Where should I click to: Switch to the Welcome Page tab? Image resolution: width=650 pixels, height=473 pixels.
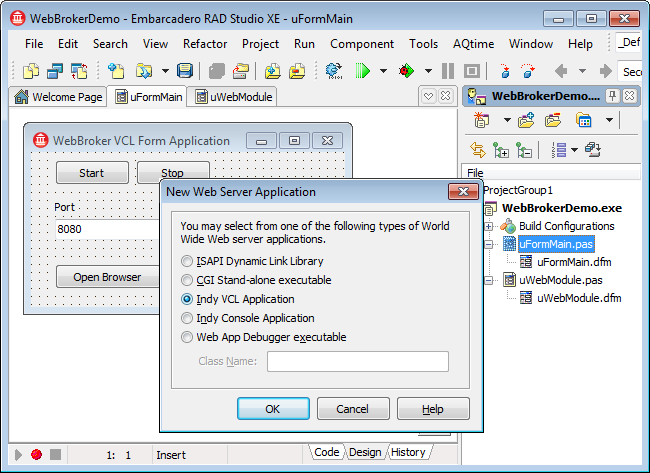point(58,97)
